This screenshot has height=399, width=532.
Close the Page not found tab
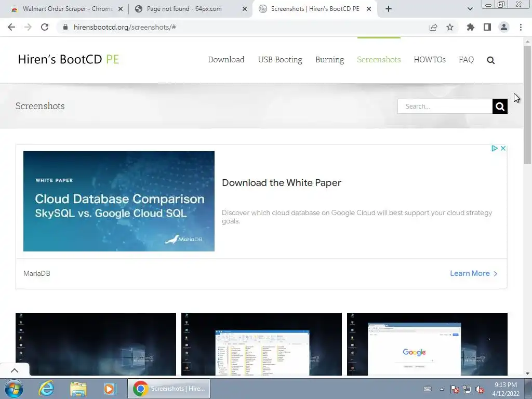coord(245,9)
